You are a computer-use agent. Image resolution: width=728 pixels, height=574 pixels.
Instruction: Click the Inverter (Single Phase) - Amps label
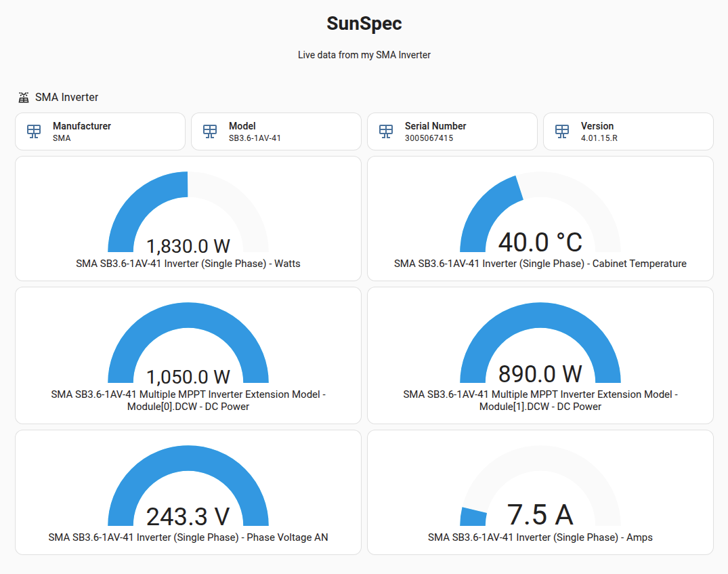[540, 537]
